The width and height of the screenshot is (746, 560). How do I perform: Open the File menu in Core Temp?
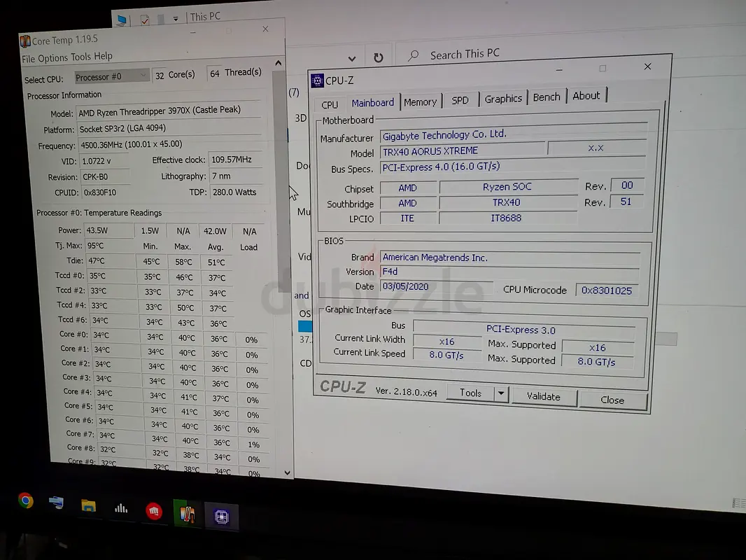pos(28,59)
